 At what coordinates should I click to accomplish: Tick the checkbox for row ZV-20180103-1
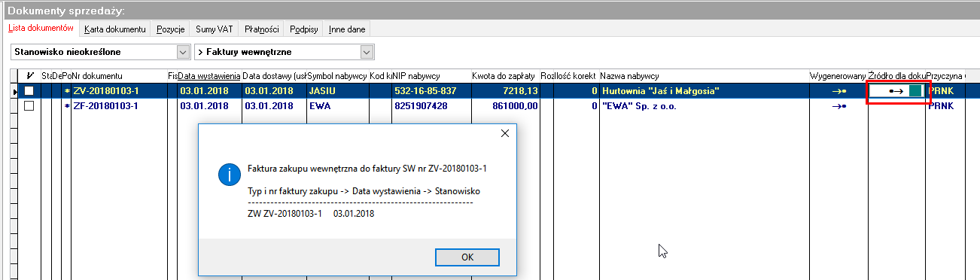pyautogui.click(x=29, y=91)
